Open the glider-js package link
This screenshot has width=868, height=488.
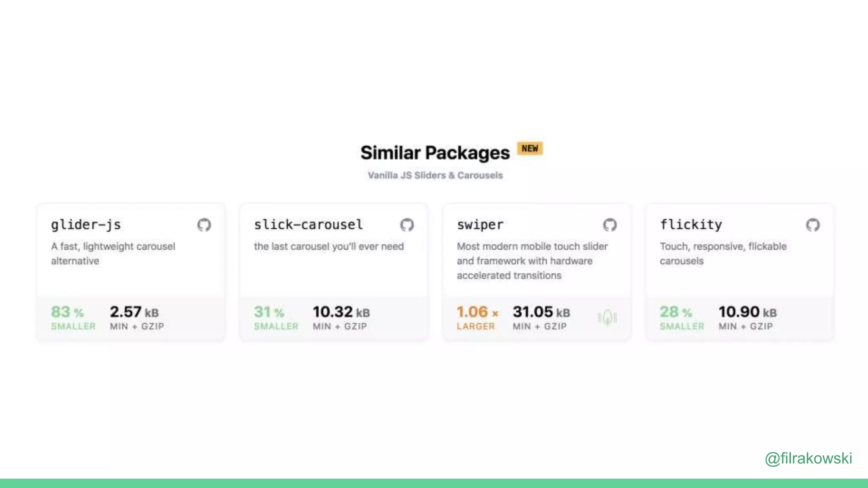tap(86, 225)
